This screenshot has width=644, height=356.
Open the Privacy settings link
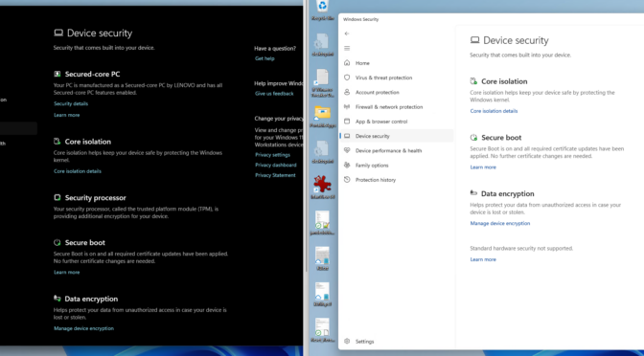coord(272,155)
